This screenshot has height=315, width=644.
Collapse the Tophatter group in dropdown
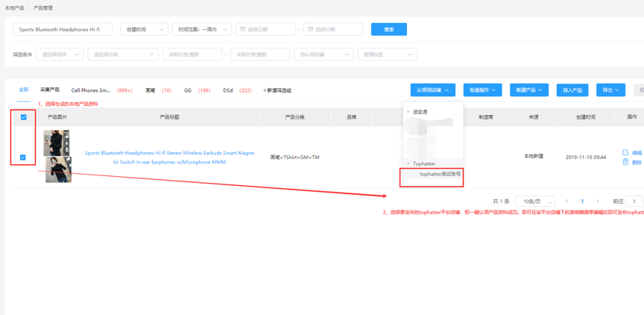(408, 163)
